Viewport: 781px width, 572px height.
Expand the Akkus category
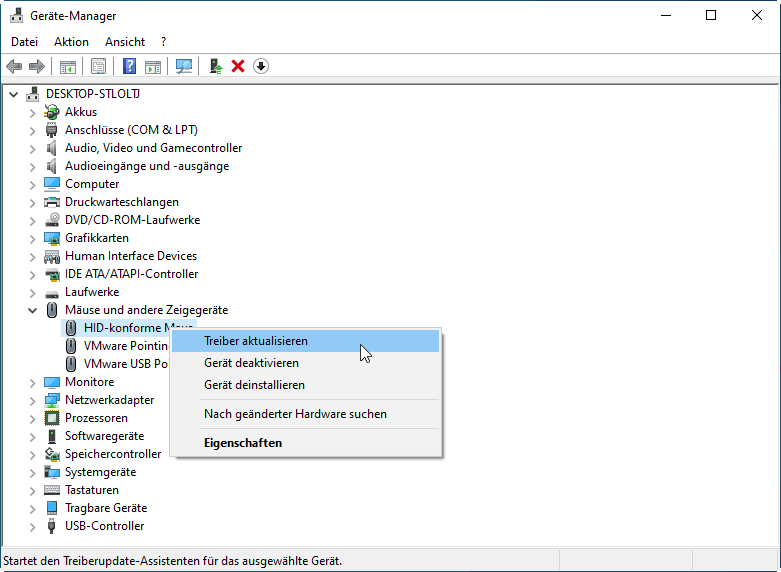(33, 112)
